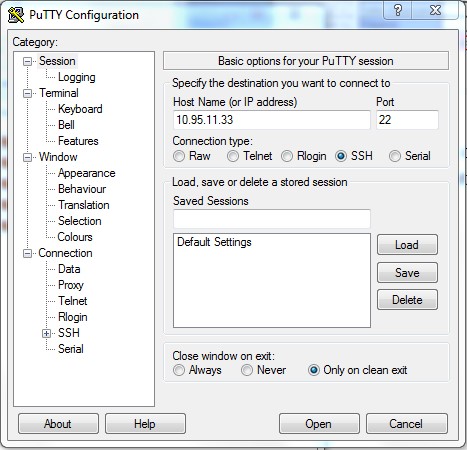Click the Load button

[407, 245]
